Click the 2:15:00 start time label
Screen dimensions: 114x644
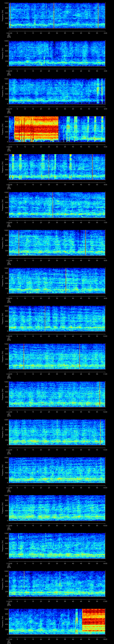click(x=9, y=564)
